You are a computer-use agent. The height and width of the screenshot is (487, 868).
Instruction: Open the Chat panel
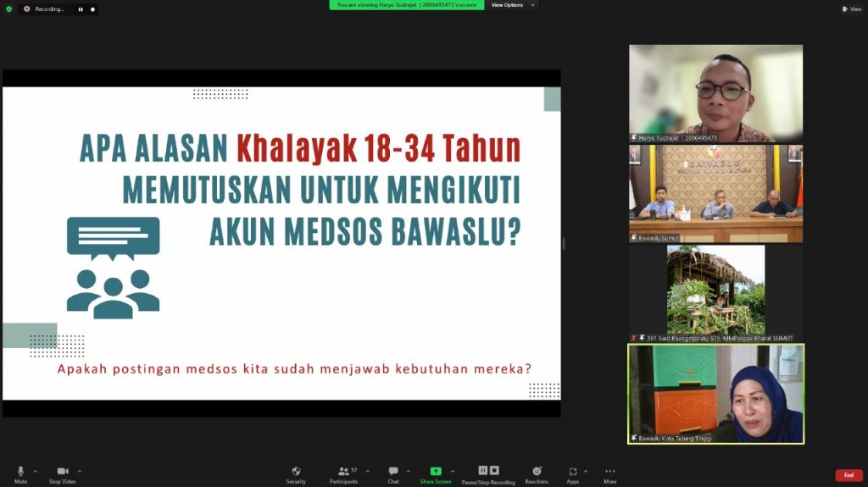click(393, 473)
